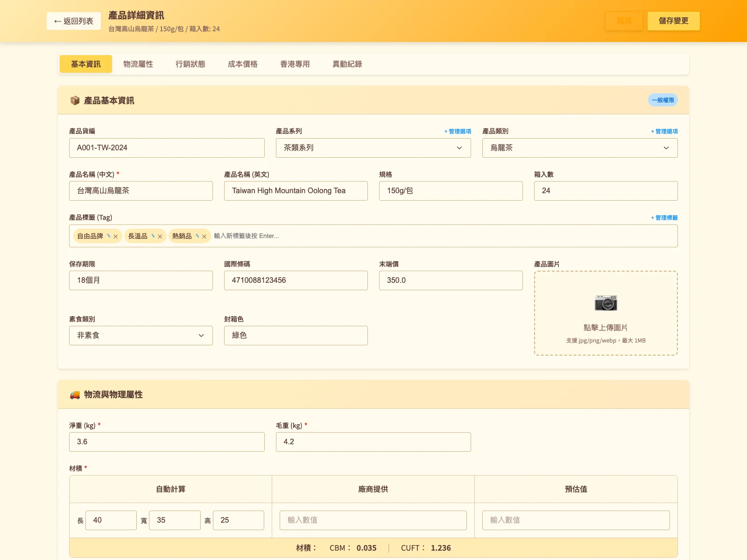Click the 箱入數 field
The height and width of the screenshot is (560, 747).
606,191
